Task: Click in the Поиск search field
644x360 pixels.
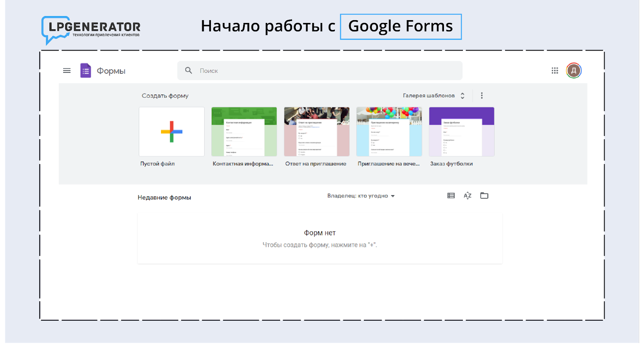Action: click(x=320, y=70)
